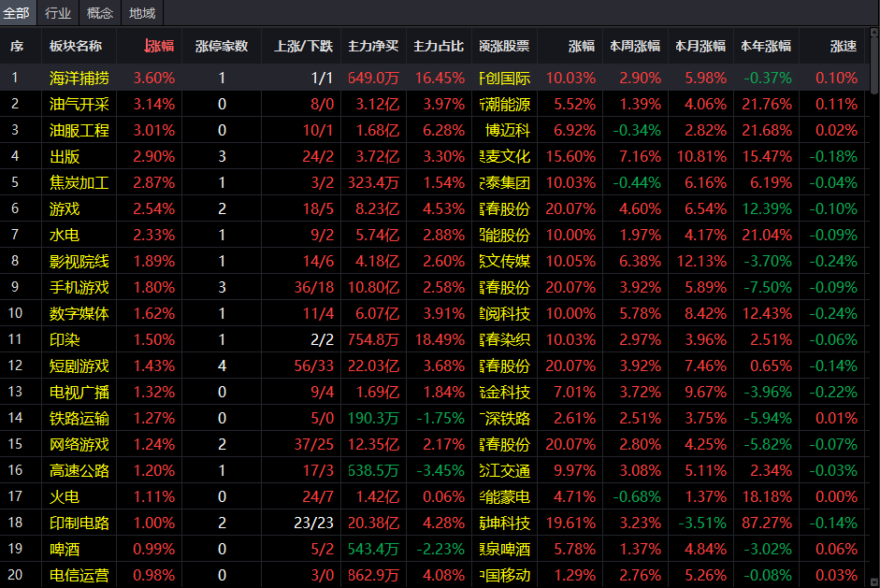Select the 短剧游戏 sector
The width and height of the screenshot is (880, 588).
click(79, 366)
